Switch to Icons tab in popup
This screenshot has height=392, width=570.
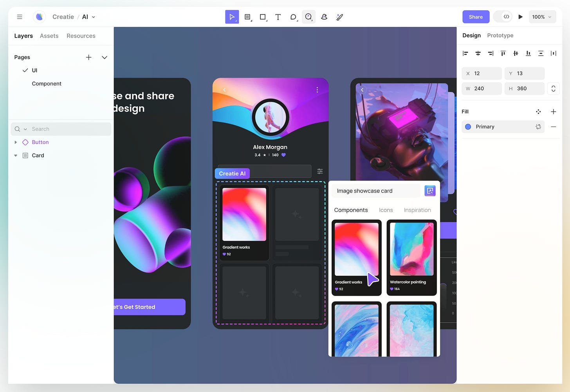[x=386, y=210]
